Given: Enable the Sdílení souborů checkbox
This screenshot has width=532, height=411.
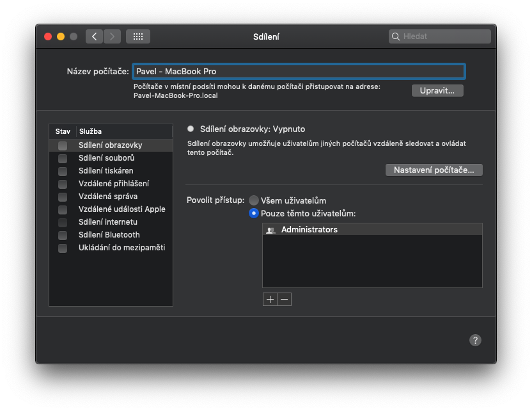Looking at the screenshot, I should point(63,158).
